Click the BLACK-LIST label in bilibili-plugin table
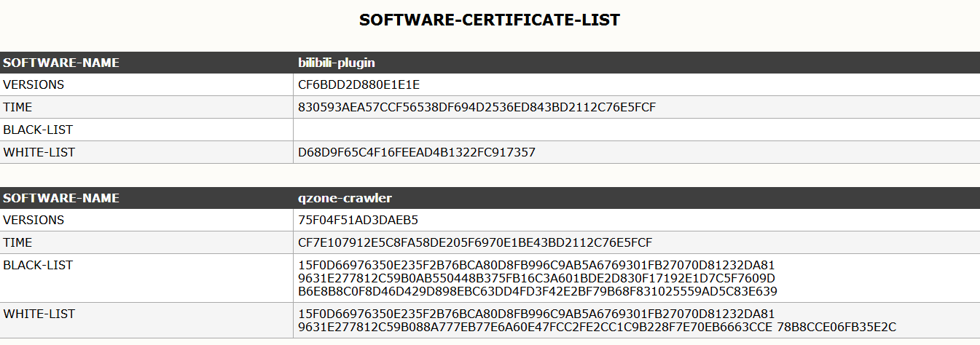Viewport: 980px width, 345px height. pos(38,130)
